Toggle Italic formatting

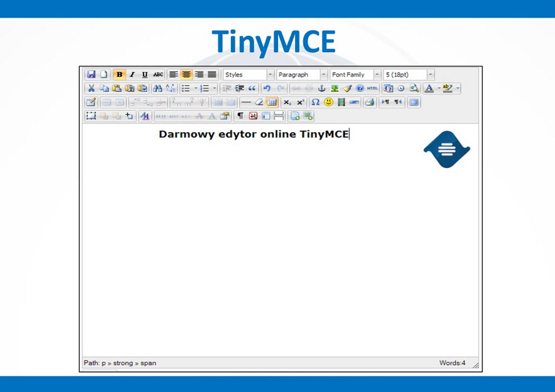click(132, 74)
